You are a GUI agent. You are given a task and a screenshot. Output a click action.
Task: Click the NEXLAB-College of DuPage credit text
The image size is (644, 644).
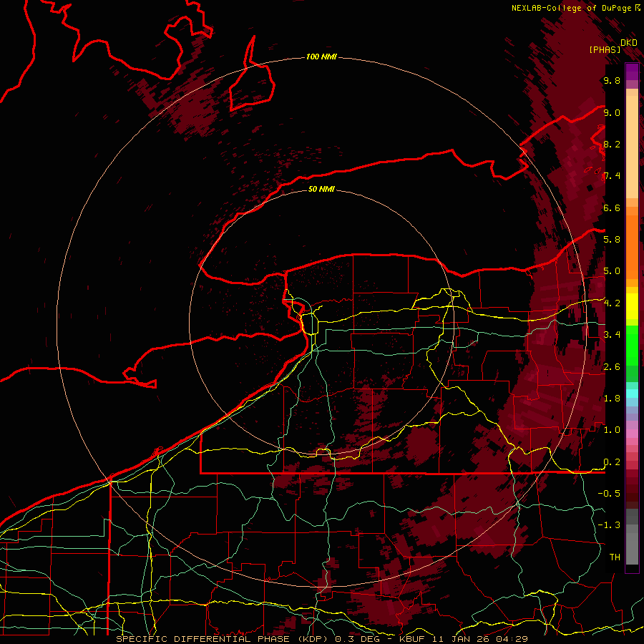click(571, 8)
